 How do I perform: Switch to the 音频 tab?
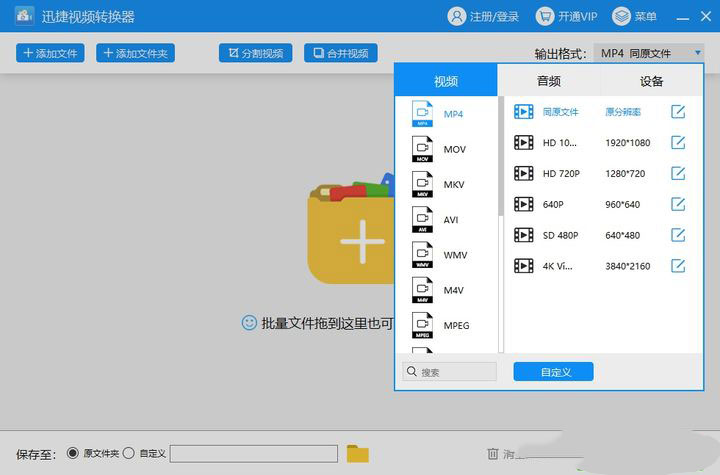tap(548, 81)
